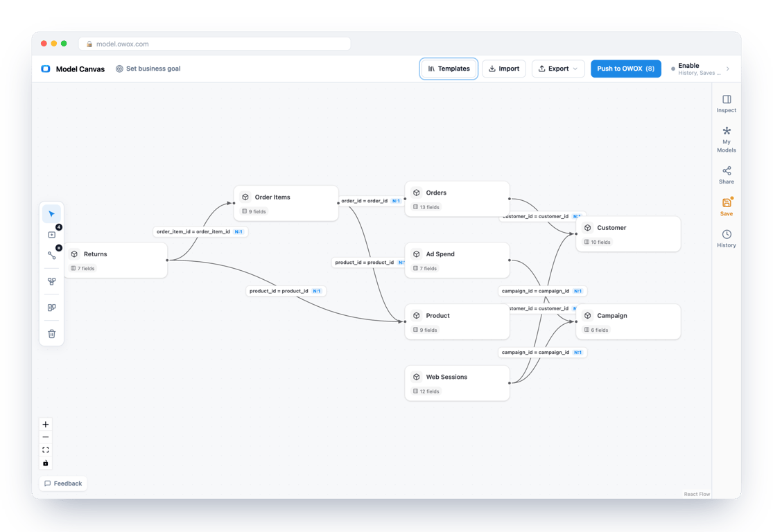Image resolution: width=773 pixels, height=532 pixels.
Task: Zoom out with the minus control
Action: pos(45,437)
